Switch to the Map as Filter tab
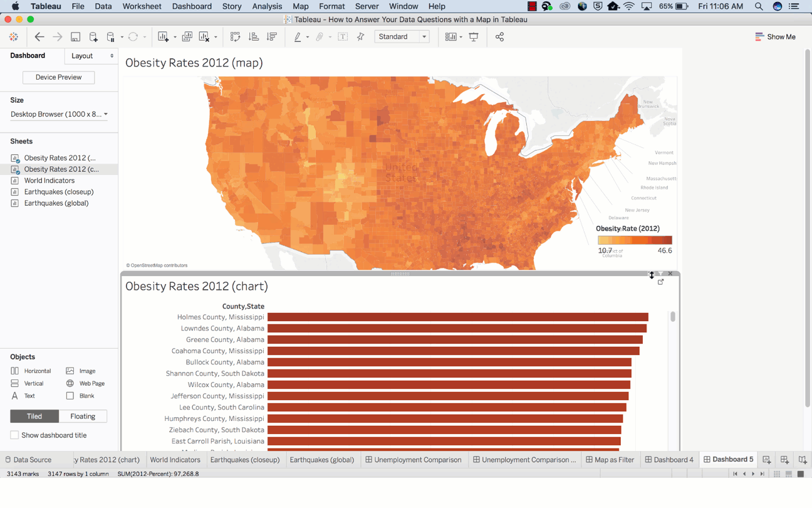 pyautogui.click(x=610, y=460)
